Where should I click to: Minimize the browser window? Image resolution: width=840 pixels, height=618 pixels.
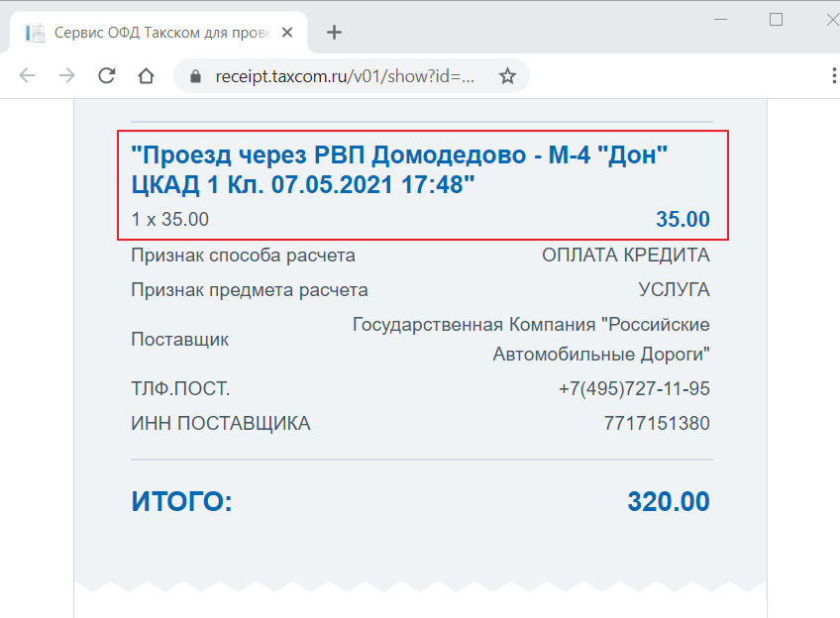(721, 19)
